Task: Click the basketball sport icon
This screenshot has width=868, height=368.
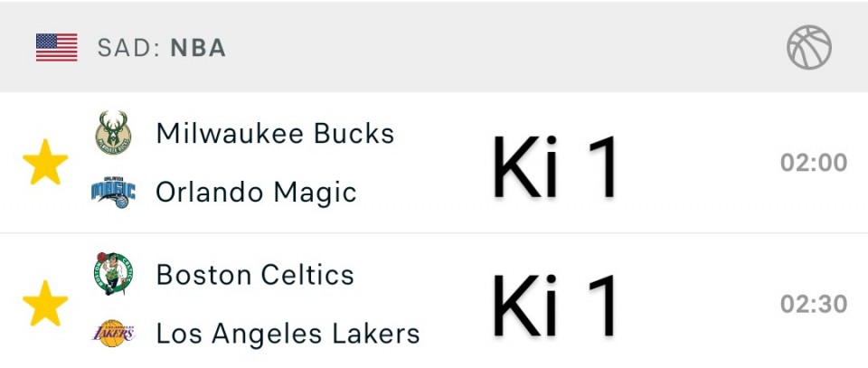Action: (x=808, y=48)
